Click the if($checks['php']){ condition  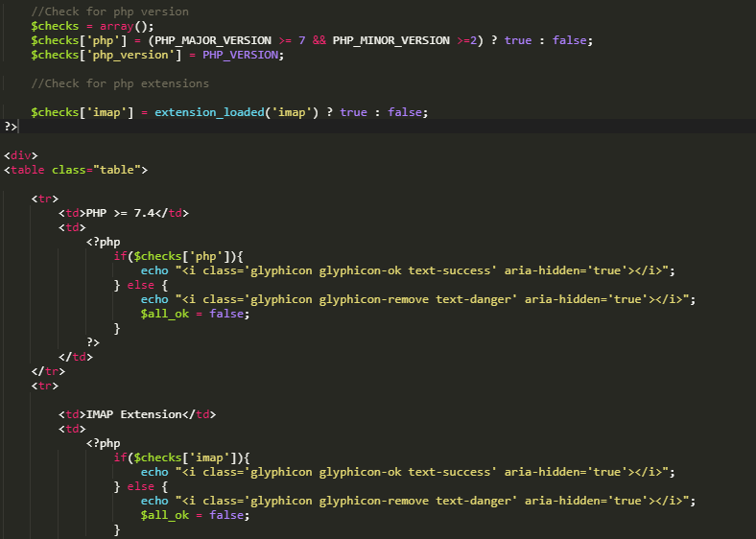tap(178, 256)
